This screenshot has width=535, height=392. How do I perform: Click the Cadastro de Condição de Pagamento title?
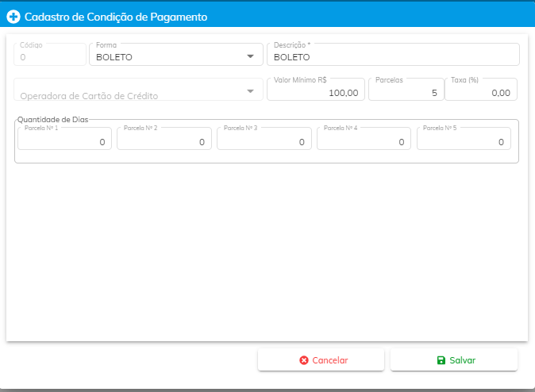116,17
